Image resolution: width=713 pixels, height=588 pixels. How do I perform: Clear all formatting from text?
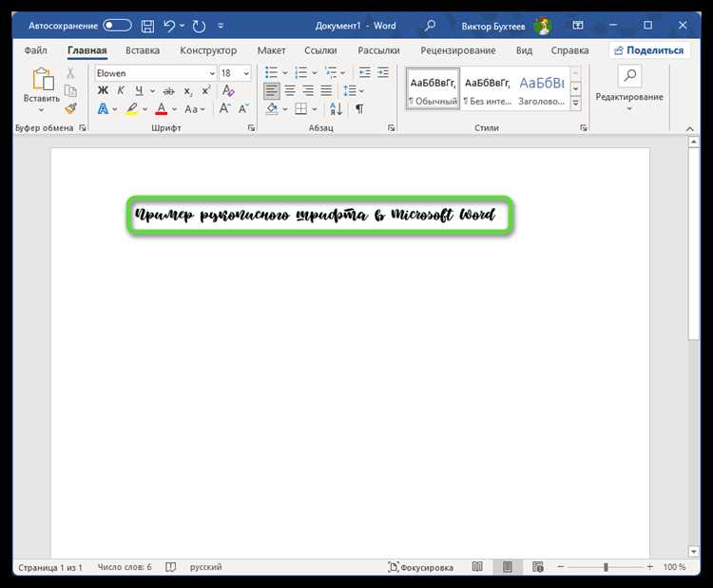coord(228,90)
